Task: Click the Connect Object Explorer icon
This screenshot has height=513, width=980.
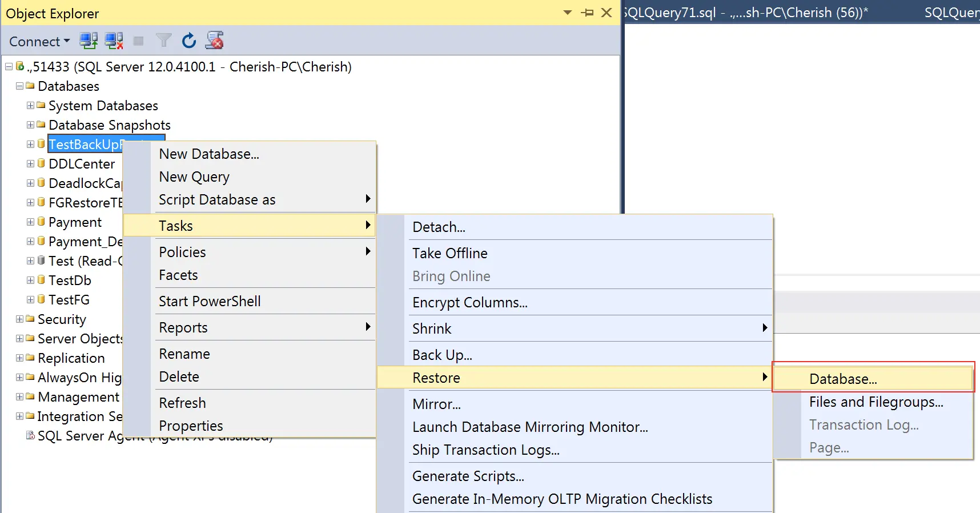Action: pyautogui.click(x=88, y=41)
